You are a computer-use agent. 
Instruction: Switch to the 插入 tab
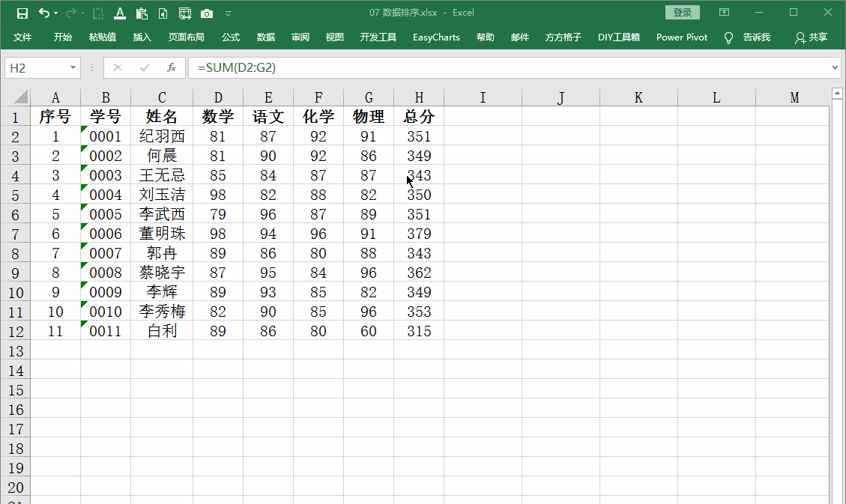pos(142,37)
